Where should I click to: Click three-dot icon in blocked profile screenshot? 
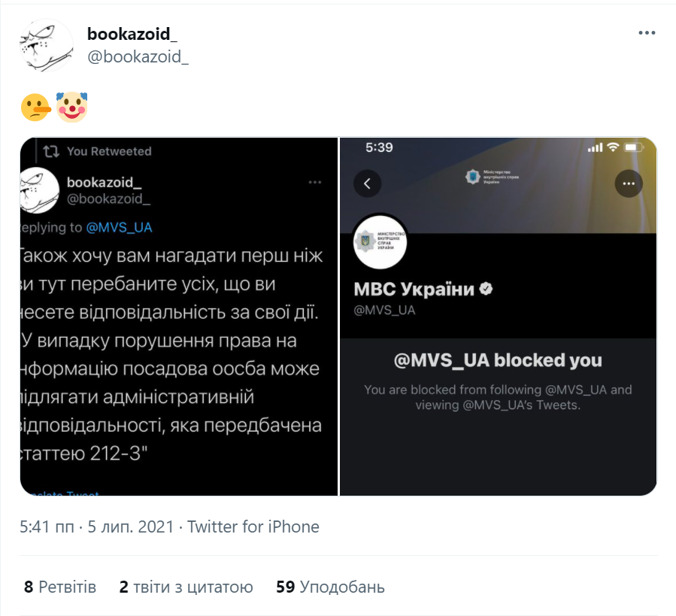click(628, 184)
